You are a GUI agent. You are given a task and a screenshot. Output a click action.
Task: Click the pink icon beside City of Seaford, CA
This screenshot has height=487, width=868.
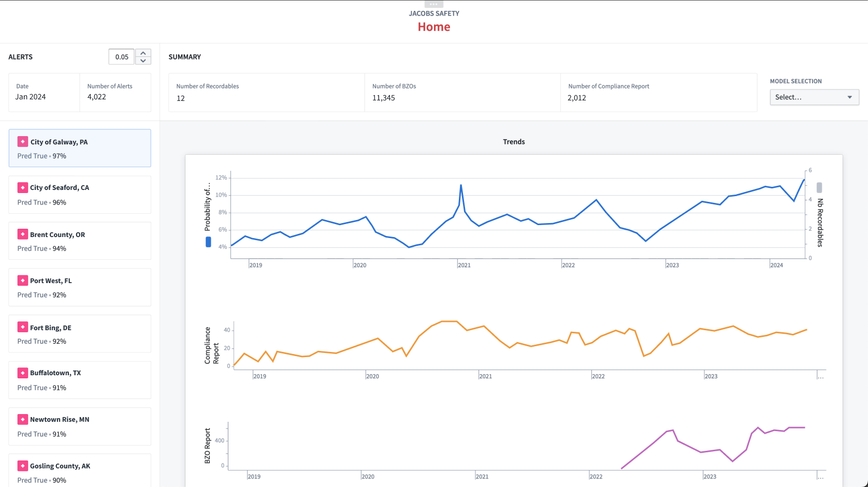(23, 188)
